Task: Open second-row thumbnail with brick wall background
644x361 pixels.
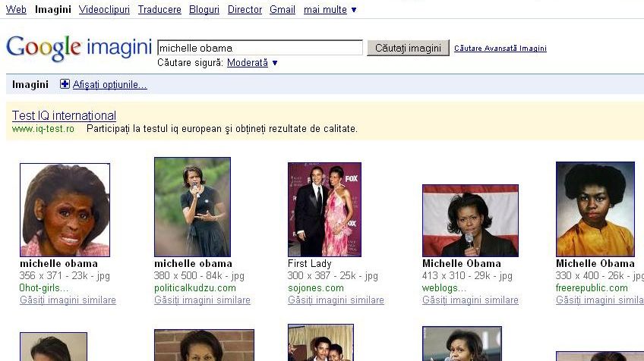Action: 204,345
